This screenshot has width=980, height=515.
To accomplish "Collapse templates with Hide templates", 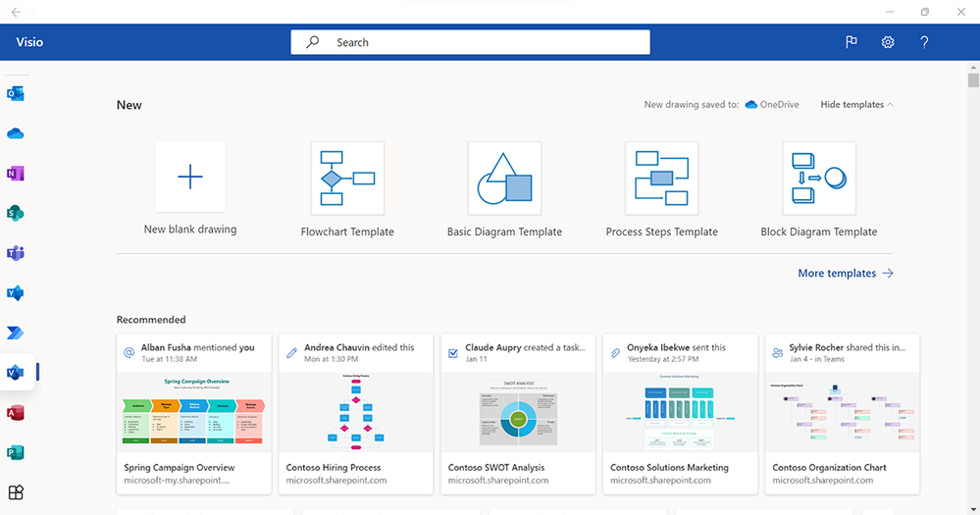I will coord(856,104).
